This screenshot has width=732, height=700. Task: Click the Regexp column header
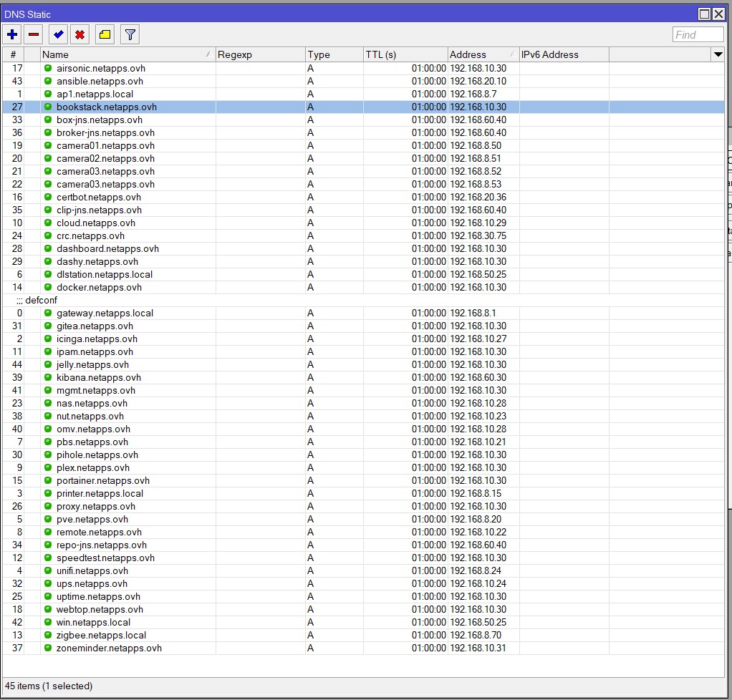click(x=260, y=54)
